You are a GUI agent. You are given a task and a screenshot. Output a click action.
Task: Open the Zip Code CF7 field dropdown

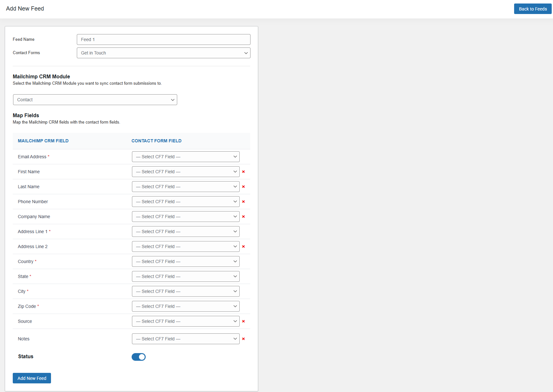pos(186,306)
